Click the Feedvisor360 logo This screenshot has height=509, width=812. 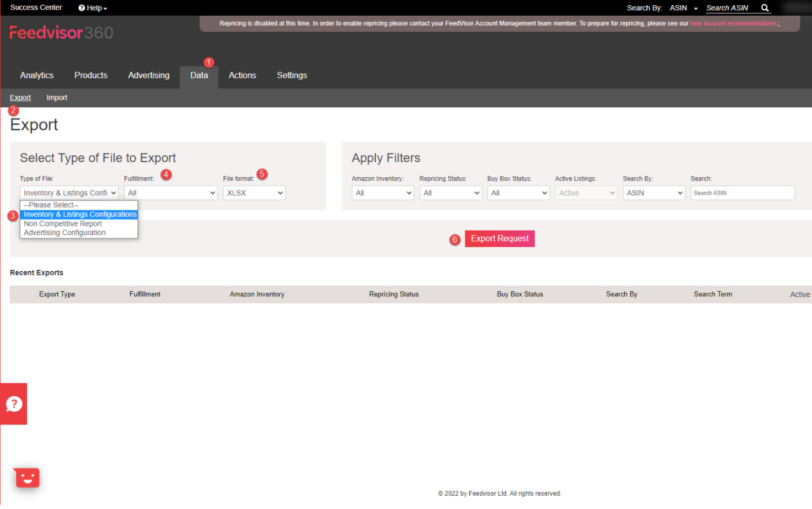[61, 33]
